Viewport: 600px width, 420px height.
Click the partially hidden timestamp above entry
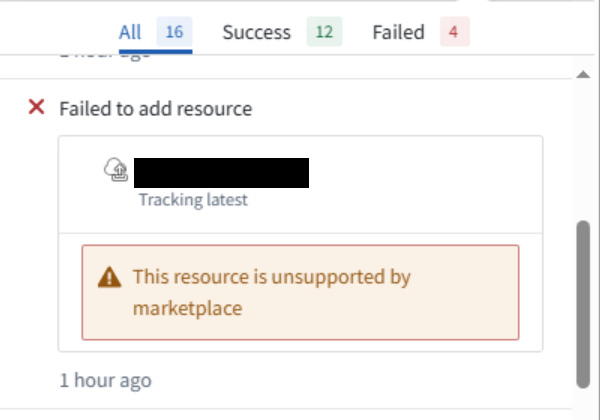105,57
